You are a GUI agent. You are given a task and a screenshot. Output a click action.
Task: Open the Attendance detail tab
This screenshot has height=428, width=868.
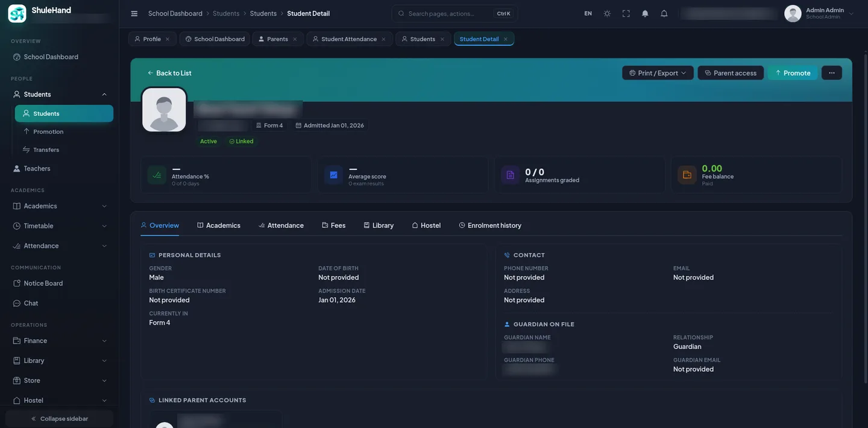click(x=281, y=225)
